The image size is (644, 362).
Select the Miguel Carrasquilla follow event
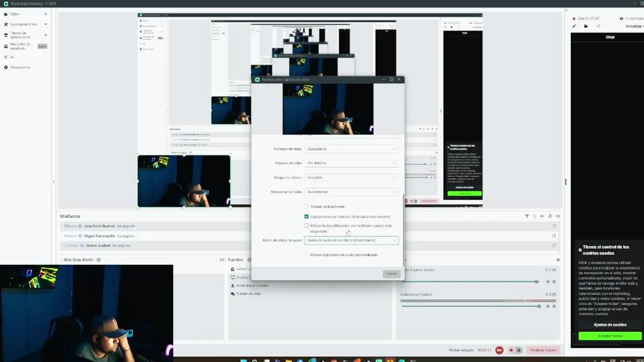point(309,236)
